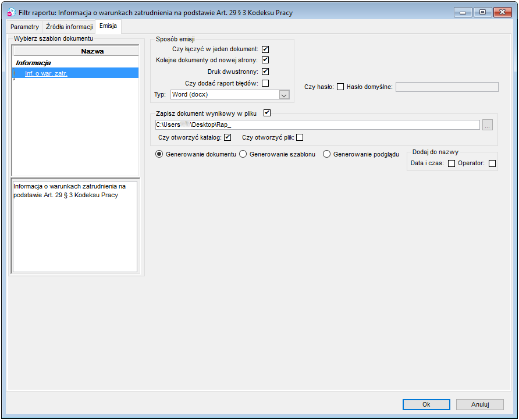The width and height of the screenshot is (519, 420).
Task: Toggle 'Czy łączyć w jeden dokument' checkbox
Action: tap(265, 49)
